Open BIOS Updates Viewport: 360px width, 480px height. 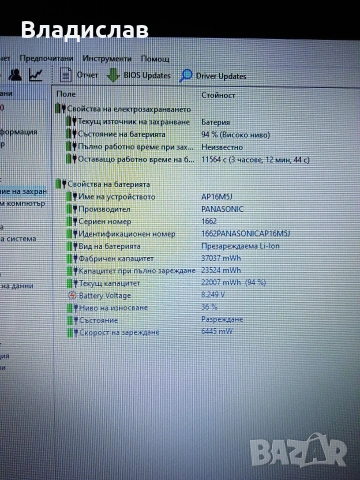[147, 75]
